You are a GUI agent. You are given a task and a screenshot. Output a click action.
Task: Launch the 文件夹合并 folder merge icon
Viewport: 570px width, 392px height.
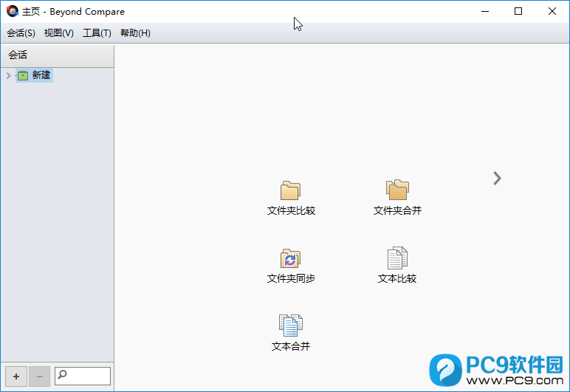coord(397,190)
